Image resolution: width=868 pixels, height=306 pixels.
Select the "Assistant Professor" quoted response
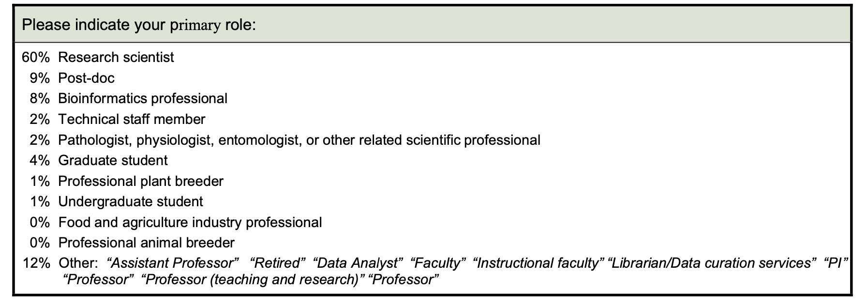pos(173,263)
